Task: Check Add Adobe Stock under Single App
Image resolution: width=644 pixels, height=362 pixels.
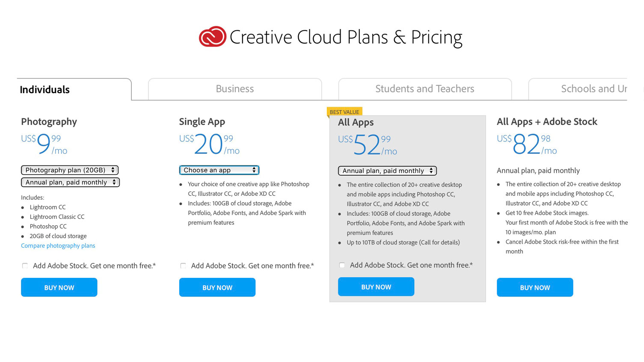Action: point(183,265)
